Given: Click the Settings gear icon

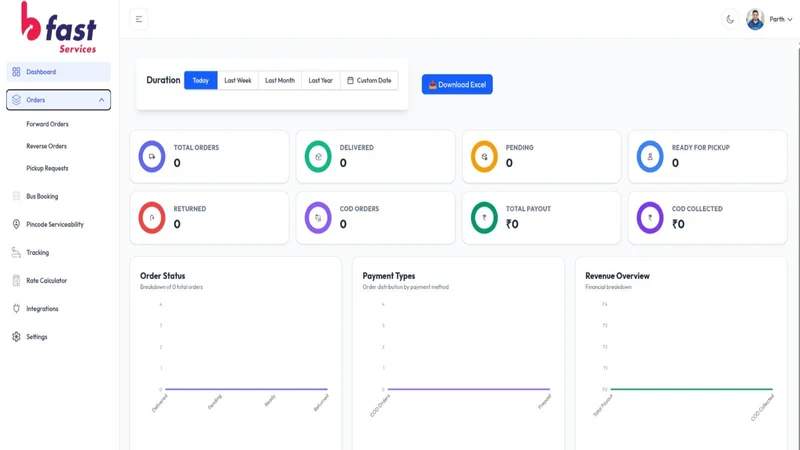Looking at the screenshot, I should [x=16, y=337].
